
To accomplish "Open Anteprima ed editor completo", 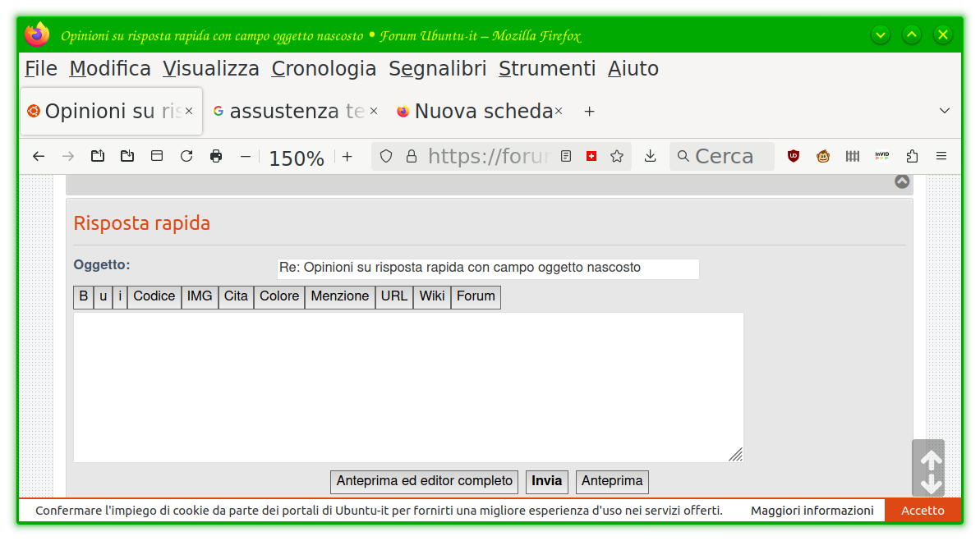I will coord(425,482).
